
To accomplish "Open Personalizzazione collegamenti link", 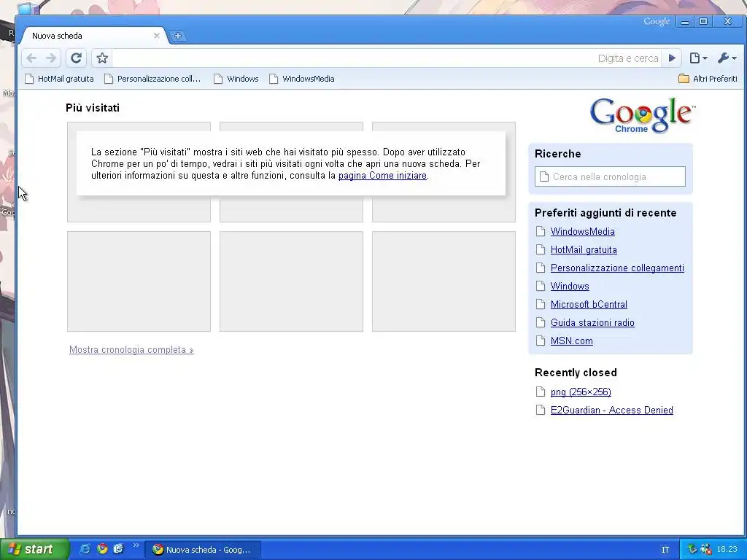I will click(617, 268).
